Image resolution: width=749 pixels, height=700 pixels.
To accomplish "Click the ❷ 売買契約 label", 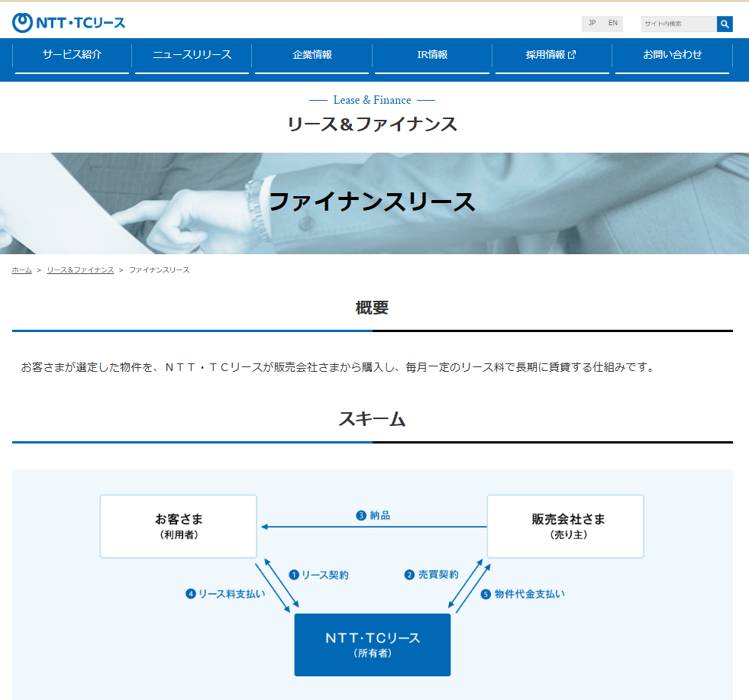I will [x=431, y=574].
